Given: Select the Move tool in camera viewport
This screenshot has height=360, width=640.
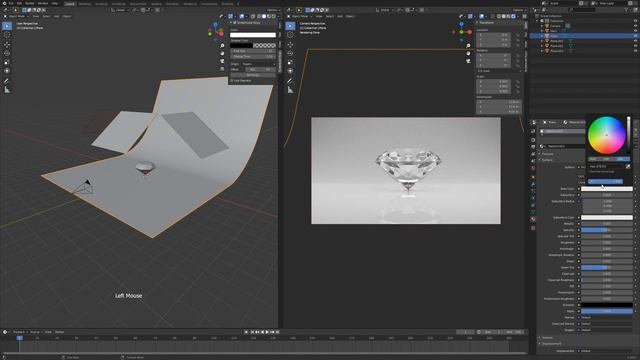Looking at the screenshot, I should (x=290, y=44).
